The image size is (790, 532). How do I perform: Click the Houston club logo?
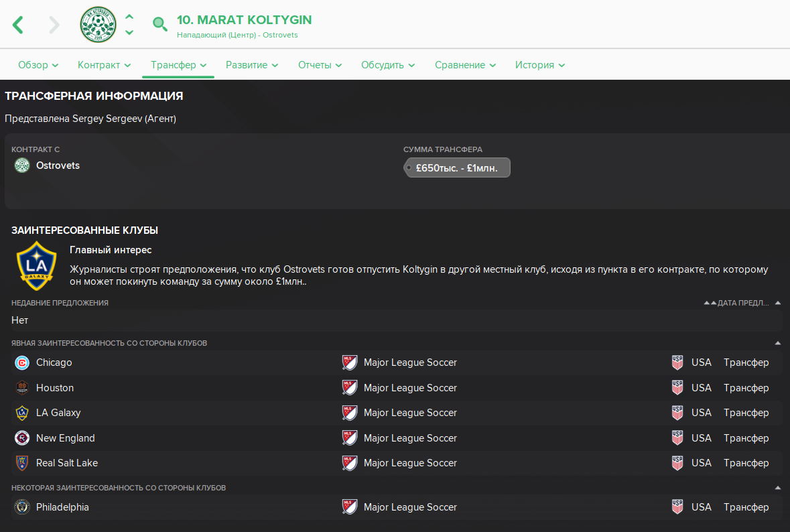(22, 388)
